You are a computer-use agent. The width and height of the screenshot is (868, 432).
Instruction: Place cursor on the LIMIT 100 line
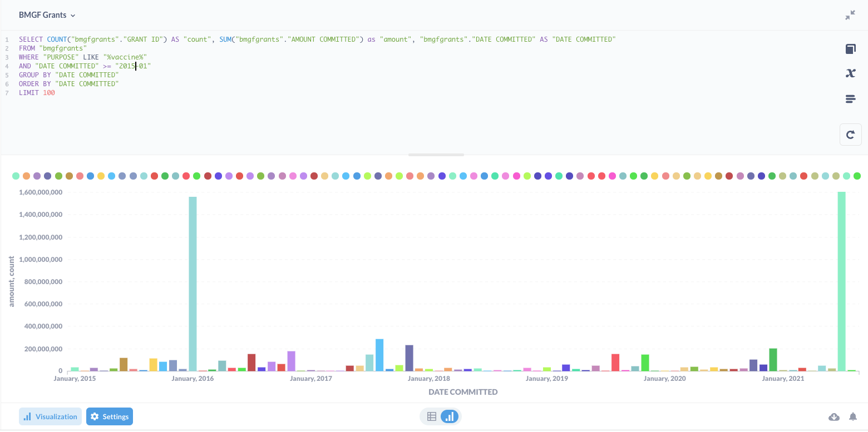pyautogui.click(x=37, y=93)
